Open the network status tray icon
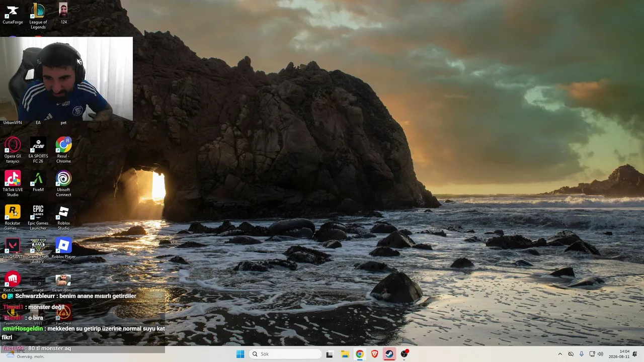The image size is (644, 362). pos(592,354)
